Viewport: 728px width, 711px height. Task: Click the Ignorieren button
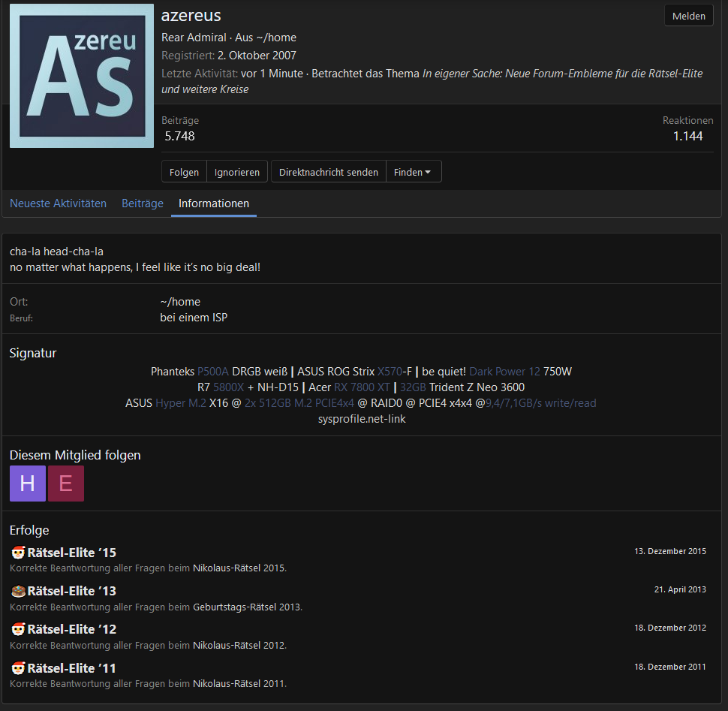[236, 172]
